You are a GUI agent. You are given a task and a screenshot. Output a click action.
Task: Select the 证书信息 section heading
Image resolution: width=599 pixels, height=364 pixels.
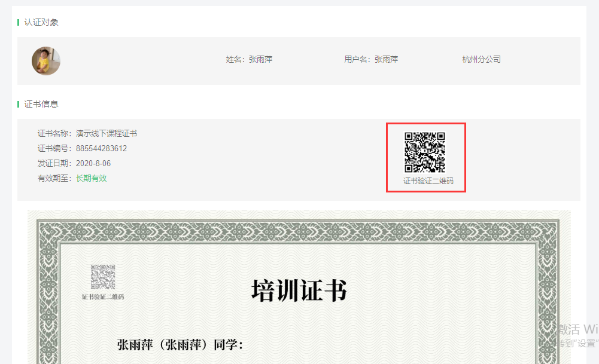coord(41,104)
